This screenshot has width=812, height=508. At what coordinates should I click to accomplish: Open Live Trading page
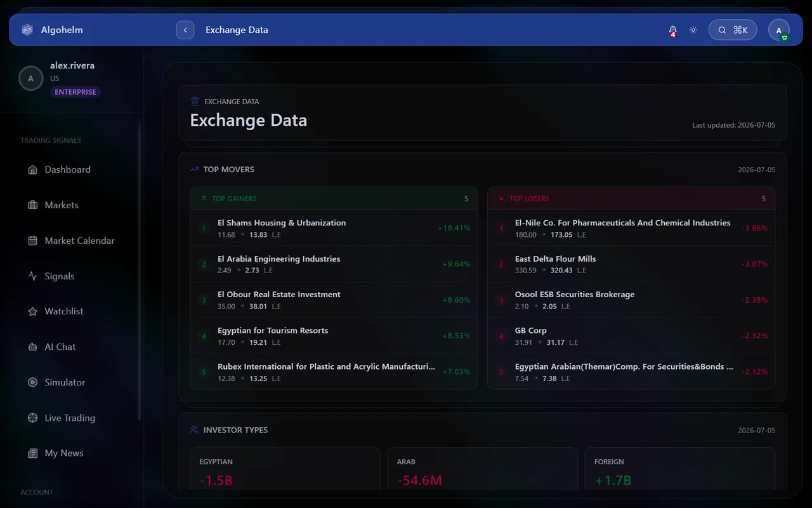71,418
